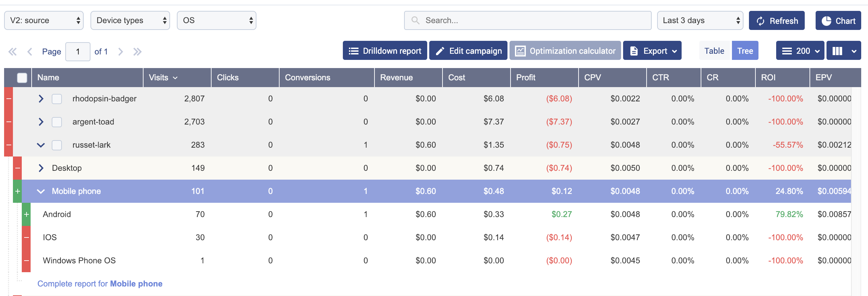The image size is (868, 296).
Task: Switch to the Table view tab
Action: [x=714, y=51]
